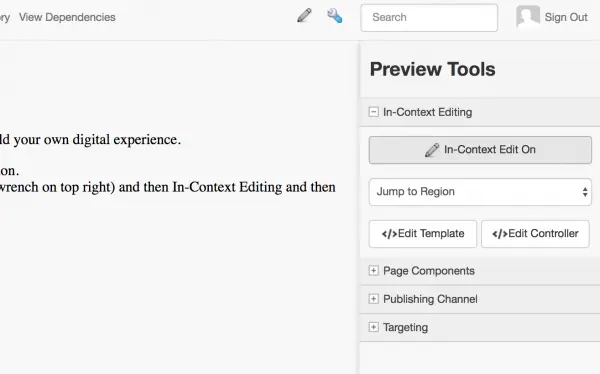
Task: Click the Jump to Region dropdown arrows
Action: tap(585, 192)
